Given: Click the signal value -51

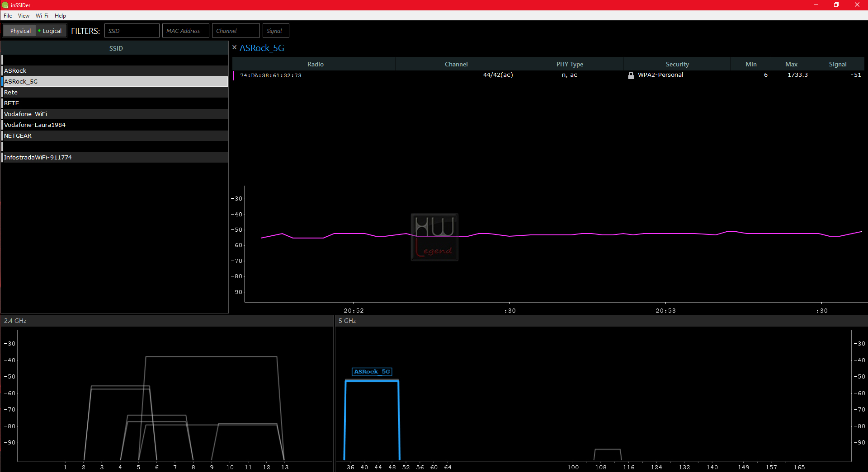Looking at the screenshot, I should (856, 75).
